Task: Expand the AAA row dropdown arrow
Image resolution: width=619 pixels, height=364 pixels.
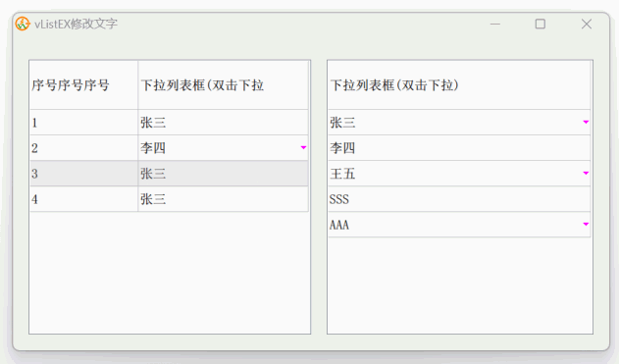Action: click(586, 225)
